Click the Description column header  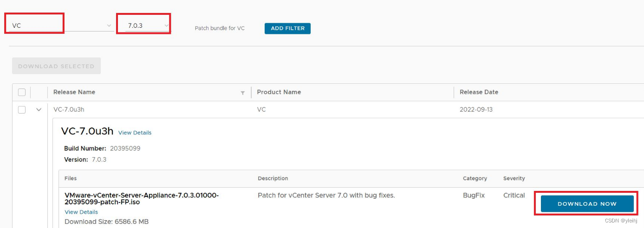pos(273,178)
